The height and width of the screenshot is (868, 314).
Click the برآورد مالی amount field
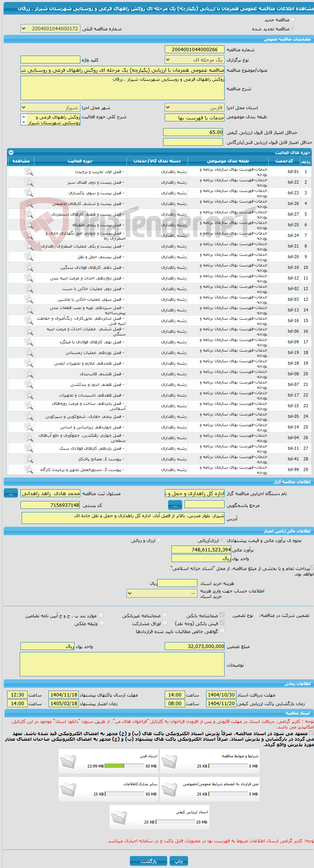point(201,549)
